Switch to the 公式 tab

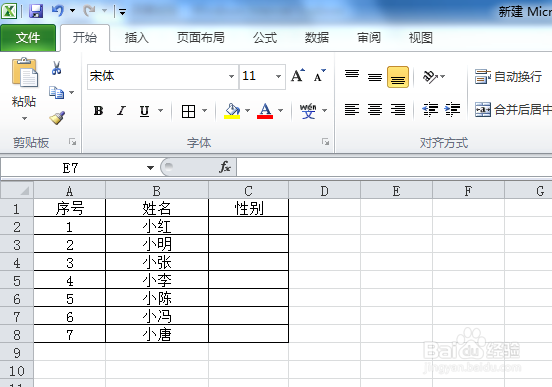(x=265, y=38)
